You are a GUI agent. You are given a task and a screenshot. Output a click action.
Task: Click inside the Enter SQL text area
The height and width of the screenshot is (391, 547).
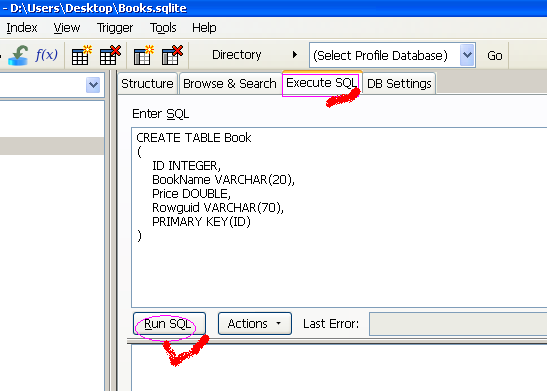340,217
